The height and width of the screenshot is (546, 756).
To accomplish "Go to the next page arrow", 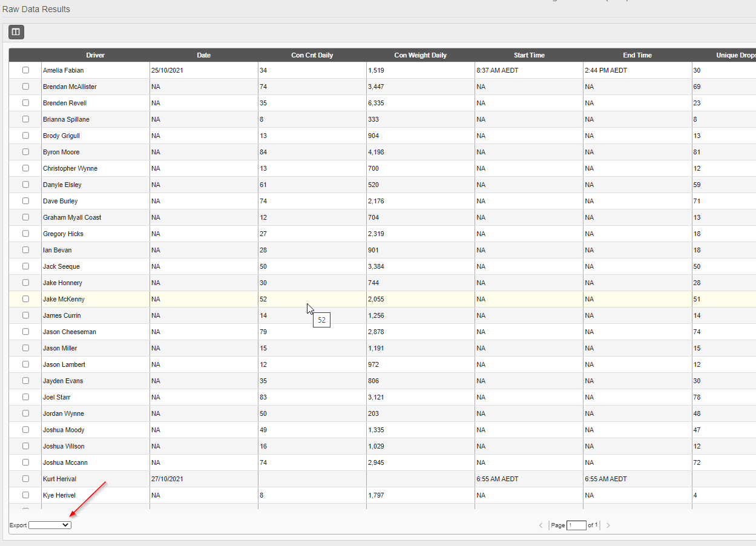I will click(x=608, y=525).
